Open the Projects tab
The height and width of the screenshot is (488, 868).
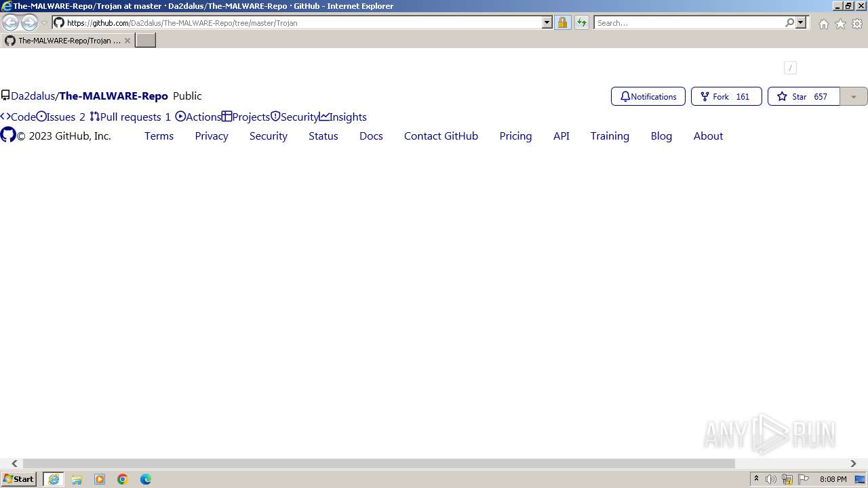click(246, 117)
